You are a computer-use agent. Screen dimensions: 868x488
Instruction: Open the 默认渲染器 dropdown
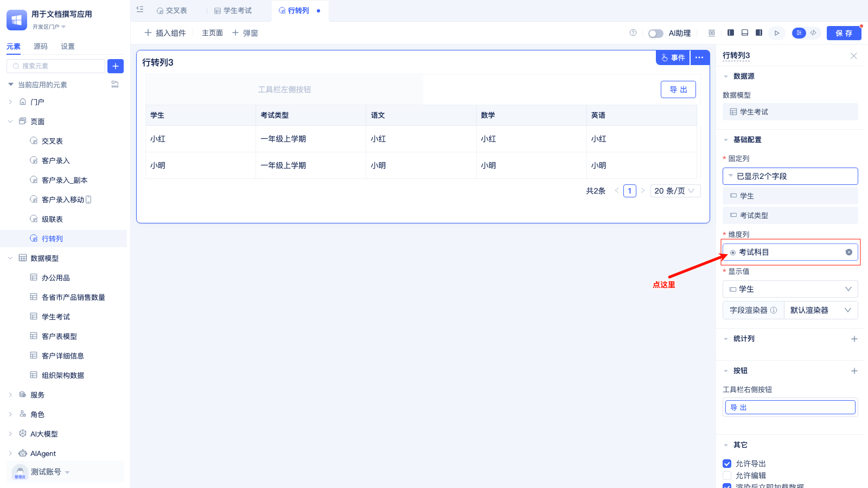(x=821, y=310)
